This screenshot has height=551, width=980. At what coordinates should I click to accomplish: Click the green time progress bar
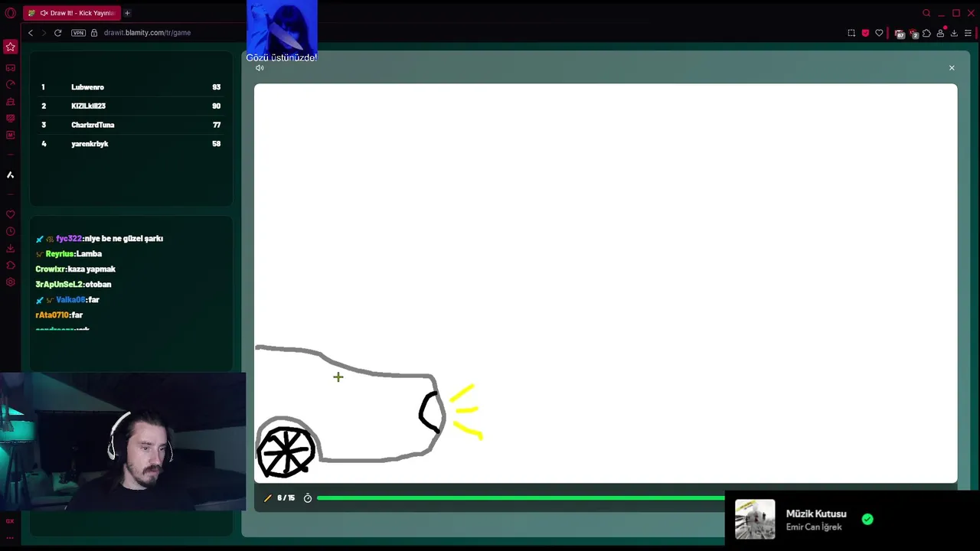pos(521,498)
